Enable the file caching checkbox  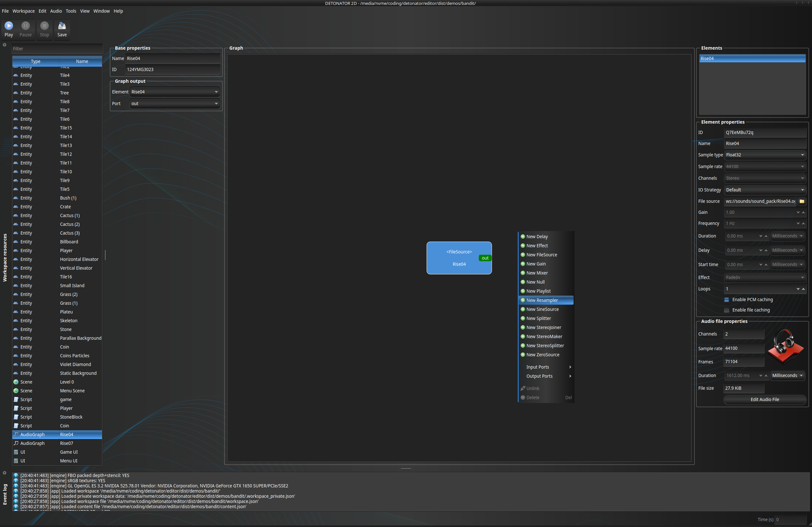click(x=726, y=310)
